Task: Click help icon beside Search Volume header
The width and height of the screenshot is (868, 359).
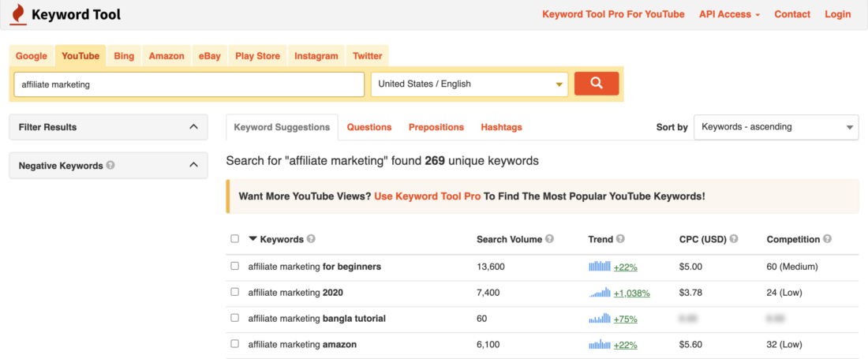Action: tap(549, 239)
